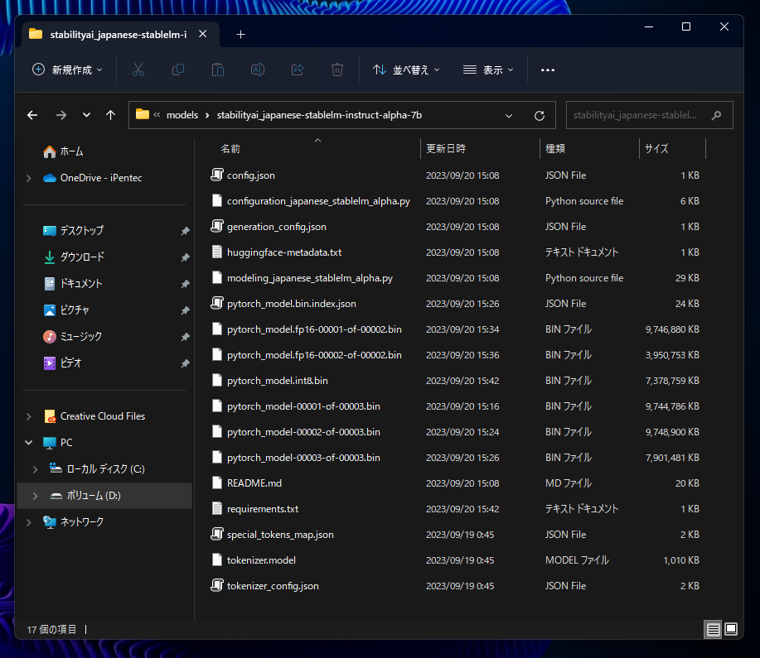
Task: Click the Delete trash can icon
Action: (x=337, y=70)
